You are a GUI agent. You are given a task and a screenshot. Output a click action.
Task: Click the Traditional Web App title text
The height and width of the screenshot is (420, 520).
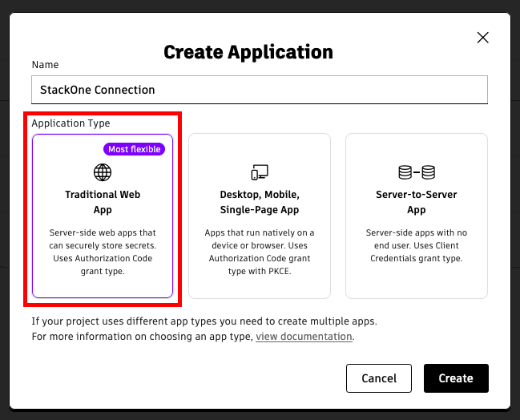pos(103,202)
